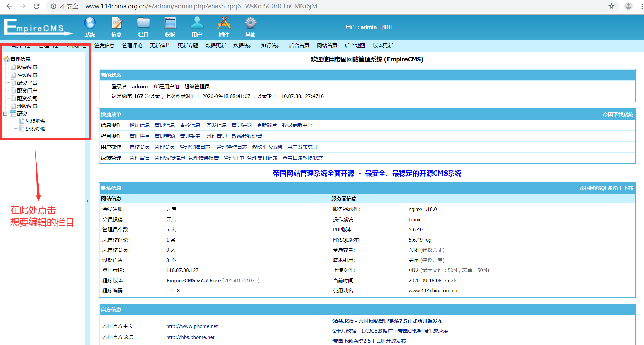
Task: Select 炒股配资 in the tree
Action: point(27,106)
